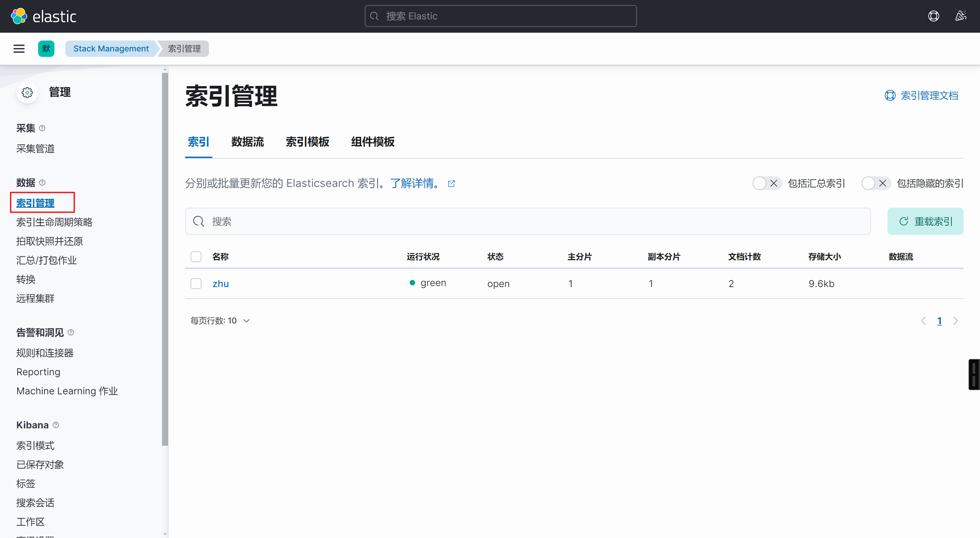This screenshot has width=980, height=538.
Task: Open 搜索会话 in sidebar
Action: [35, 502]
